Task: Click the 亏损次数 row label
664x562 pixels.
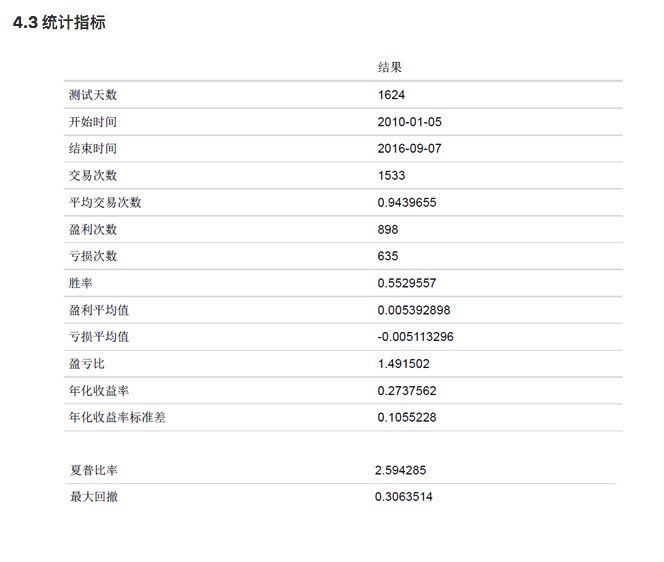Action: coord(93,256)
